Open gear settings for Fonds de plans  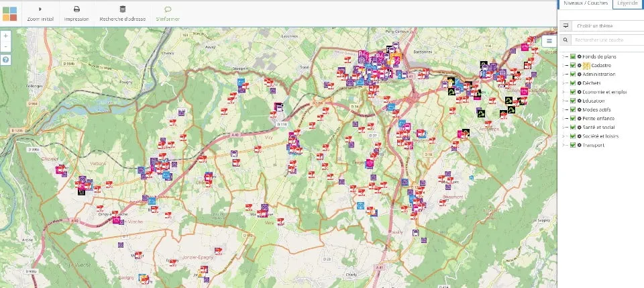click(579, 56)
